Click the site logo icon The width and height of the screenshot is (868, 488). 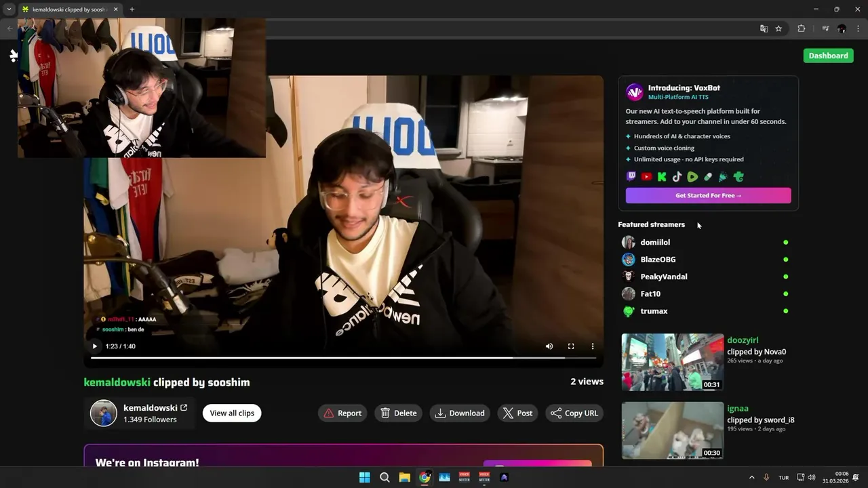click(x=13, y=56)
